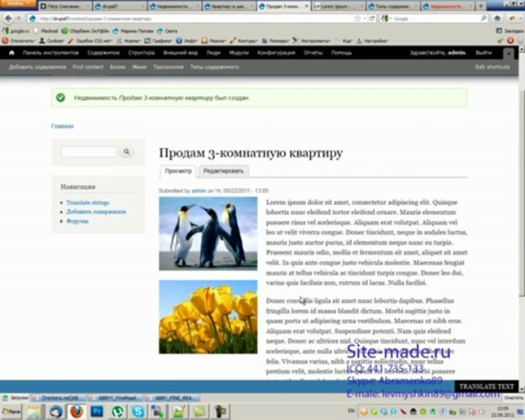
Task: Switch to the Lorem Ipsum browser tab
Action: click(338, 6)
